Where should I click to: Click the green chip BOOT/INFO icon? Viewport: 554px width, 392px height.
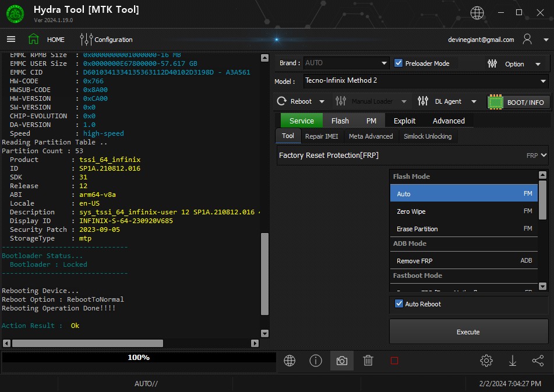tap(495, 103)
